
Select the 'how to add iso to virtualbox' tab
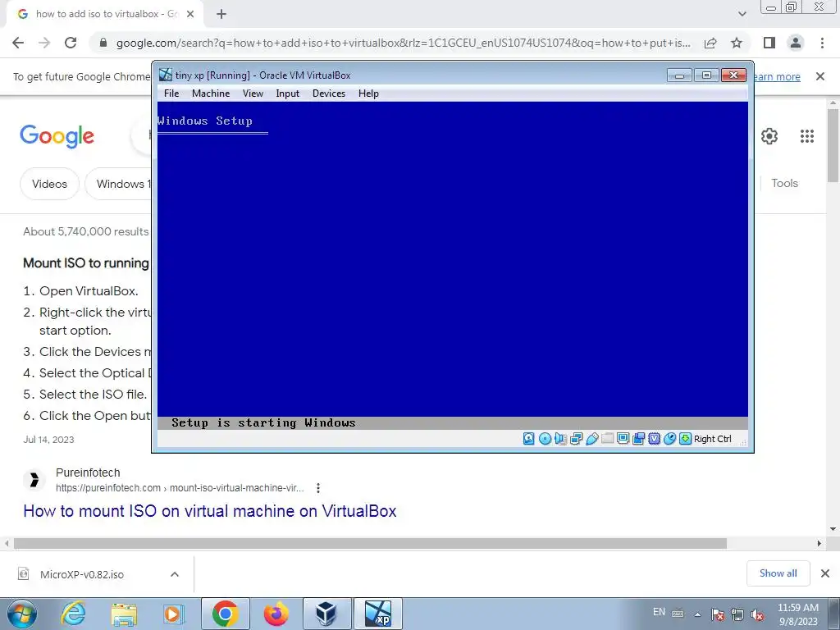pyautogui.click(x=104, y=14)
